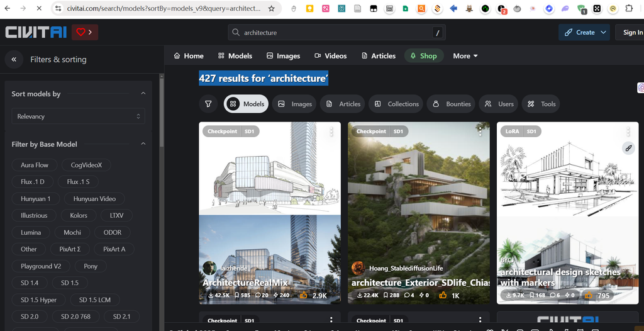Click search magnifier icon in search bar
Screen dimensions: 644x331
click(x=236, y=33)
